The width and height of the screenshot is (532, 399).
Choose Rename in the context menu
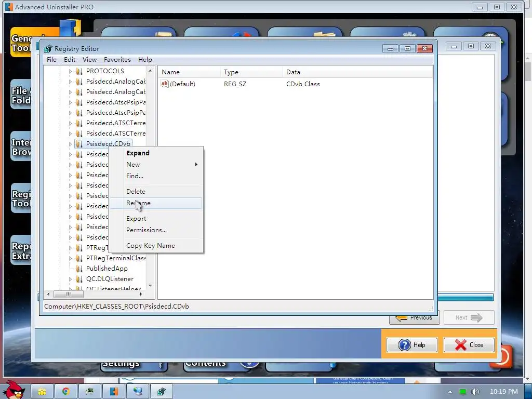coord(156,203)
